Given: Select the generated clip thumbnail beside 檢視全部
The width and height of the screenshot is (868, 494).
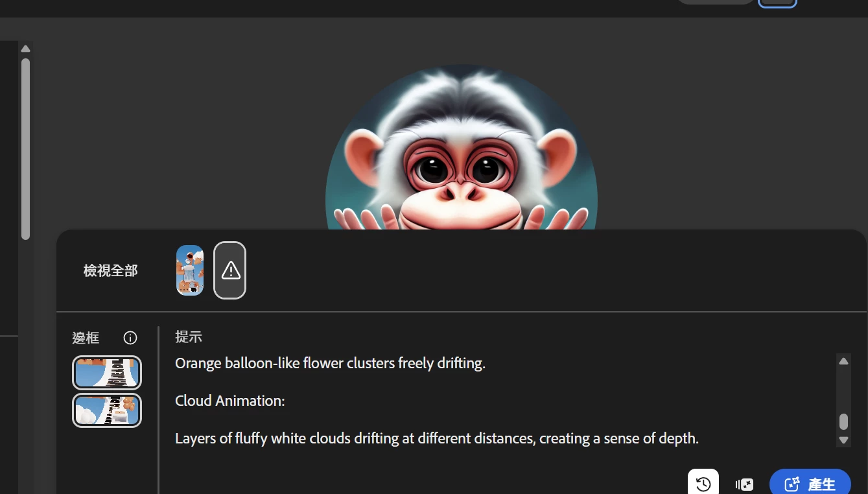Looking at the screenshot, I should [190, 270].
